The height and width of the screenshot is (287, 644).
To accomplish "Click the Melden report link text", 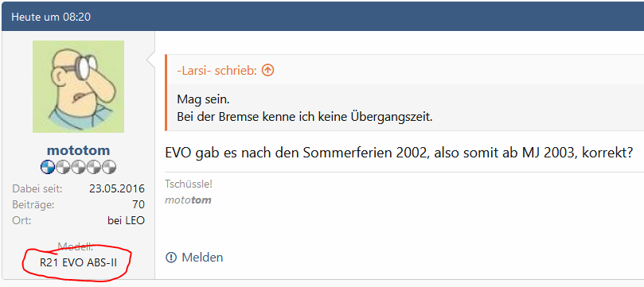I will [202, 258].
